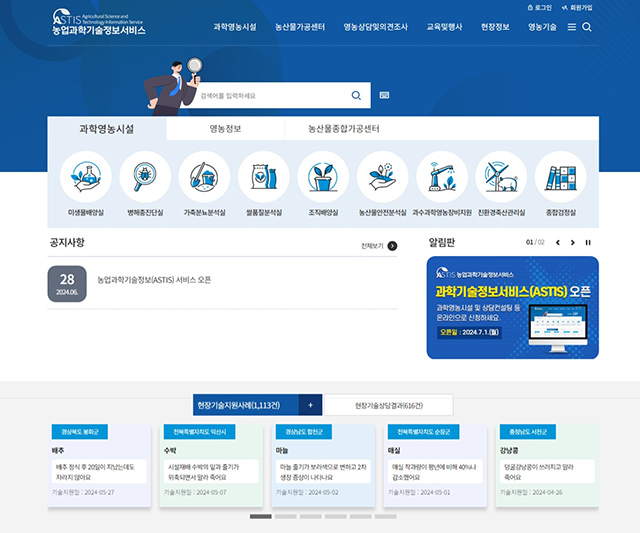Open the 가축분뇨분석실 shovel icon

point(204,177)
